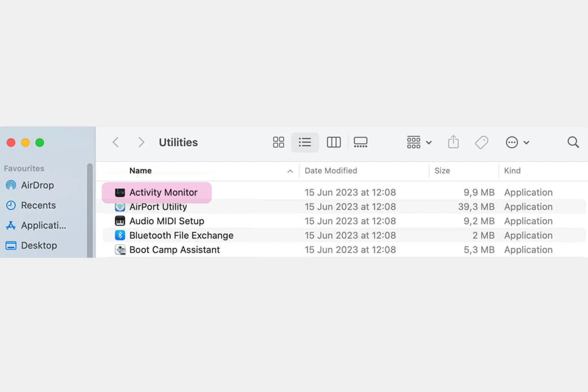Switch to icon grid view
This screenshot has width=588, height=392.
278,142
